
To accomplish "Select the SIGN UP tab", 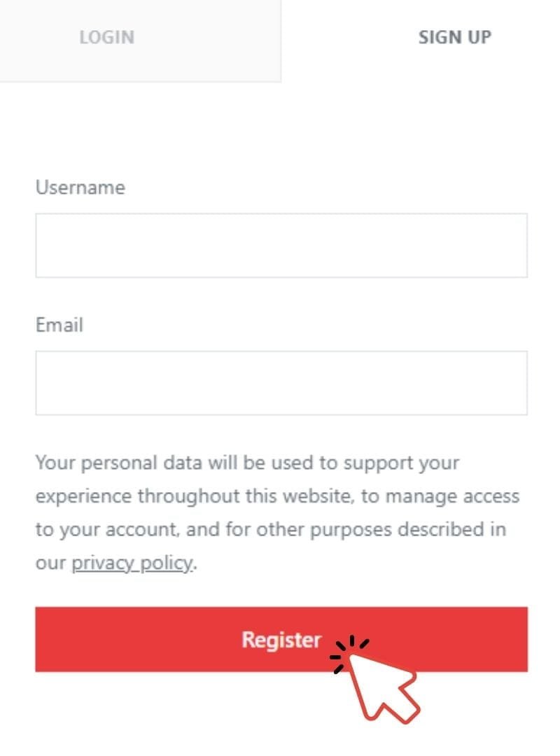I will pyautogui.click(x=454, y=37).
